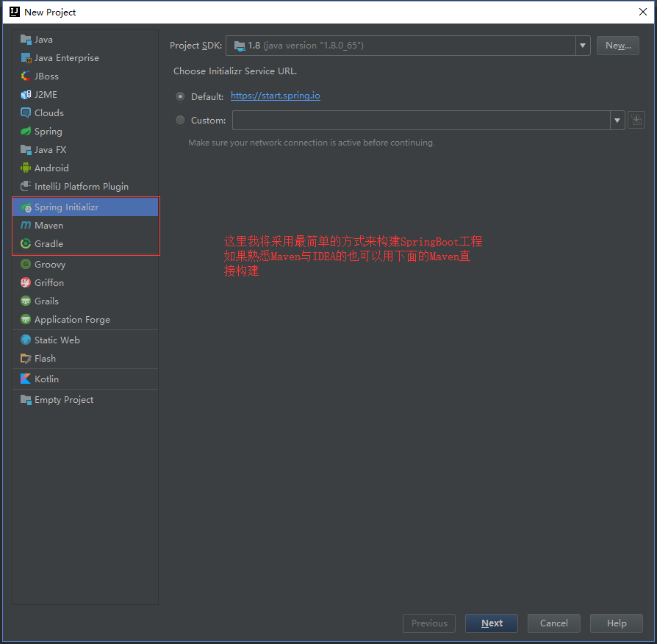Click the icon beside the Custom URL field
657x644 pixels.
[x=636, y=120]
